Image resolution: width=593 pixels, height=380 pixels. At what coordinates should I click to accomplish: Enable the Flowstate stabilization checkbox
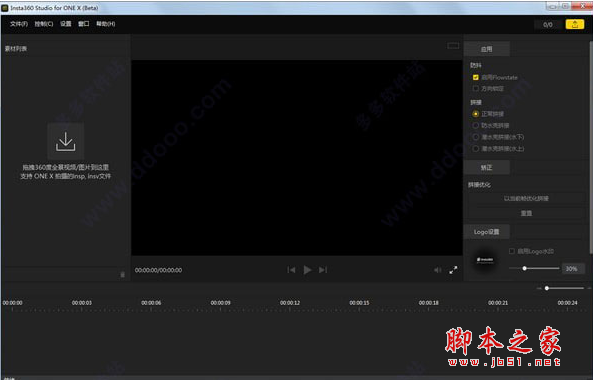tap(476, 77)
